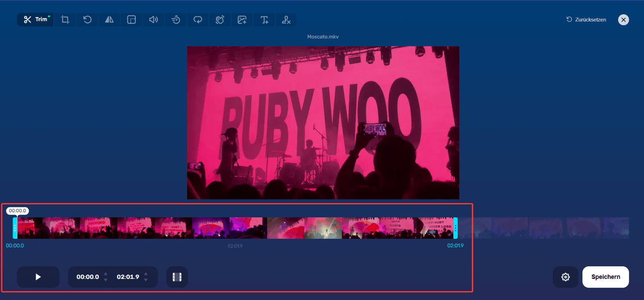Screen dimensions: 644x300
Task: Click the gray 02:01.9 duration label
Action: 235,246
